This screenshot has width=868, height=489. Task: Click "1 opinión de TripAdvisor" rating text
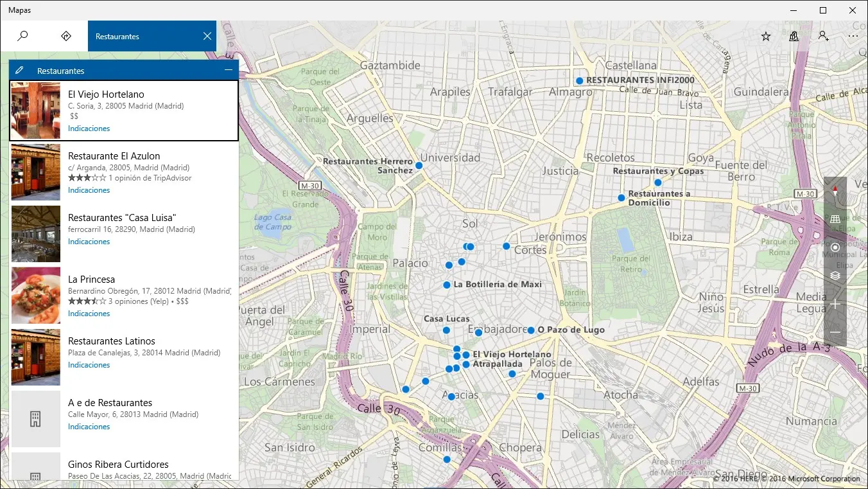pos(150,178)
